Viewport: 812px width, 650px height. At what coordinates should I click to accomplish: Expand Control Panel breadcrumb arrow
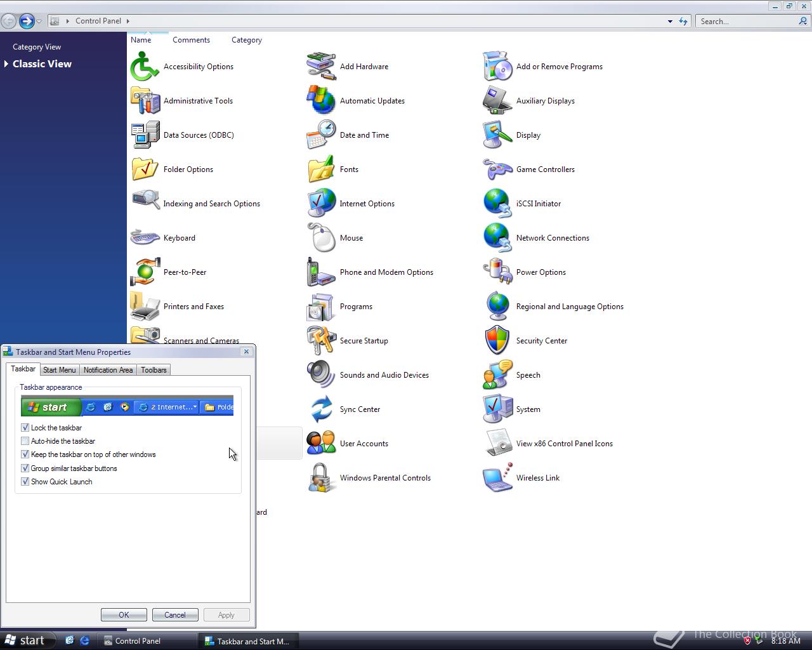click(128, 21)
